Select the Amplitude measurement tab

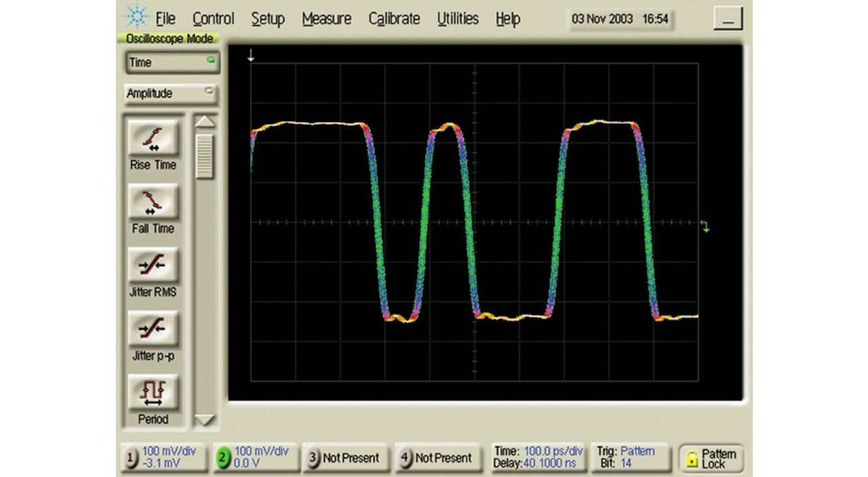tap(172, 94)
